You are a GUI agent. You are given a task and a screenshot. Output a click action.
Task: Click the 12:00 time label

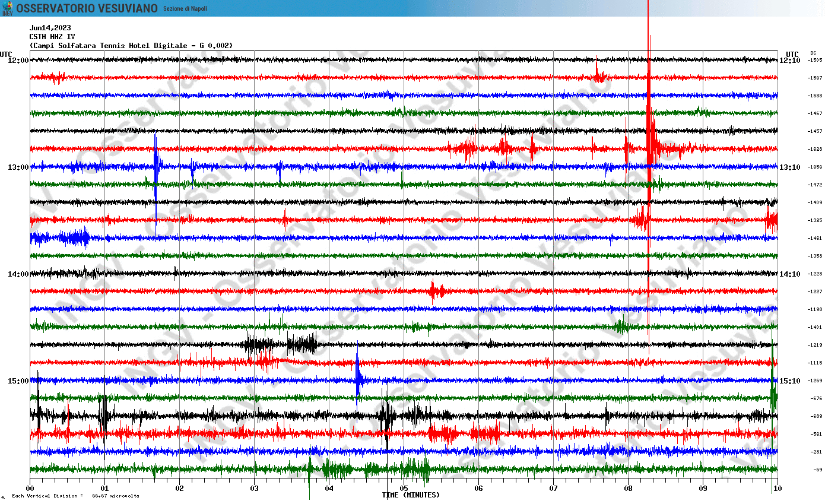point(18,60)
